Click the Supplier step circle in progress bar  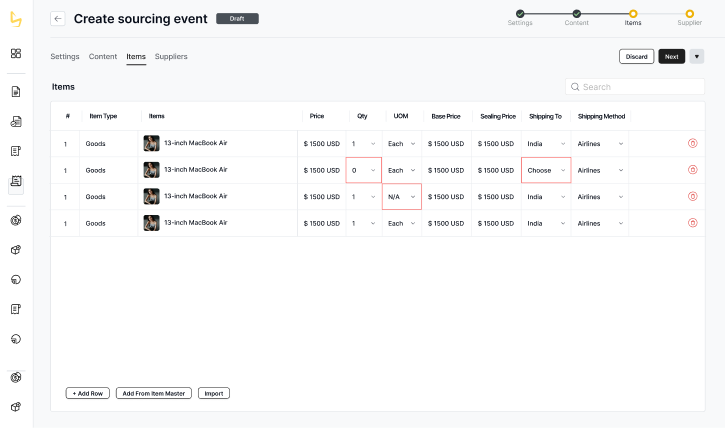(x=689, y=13)
